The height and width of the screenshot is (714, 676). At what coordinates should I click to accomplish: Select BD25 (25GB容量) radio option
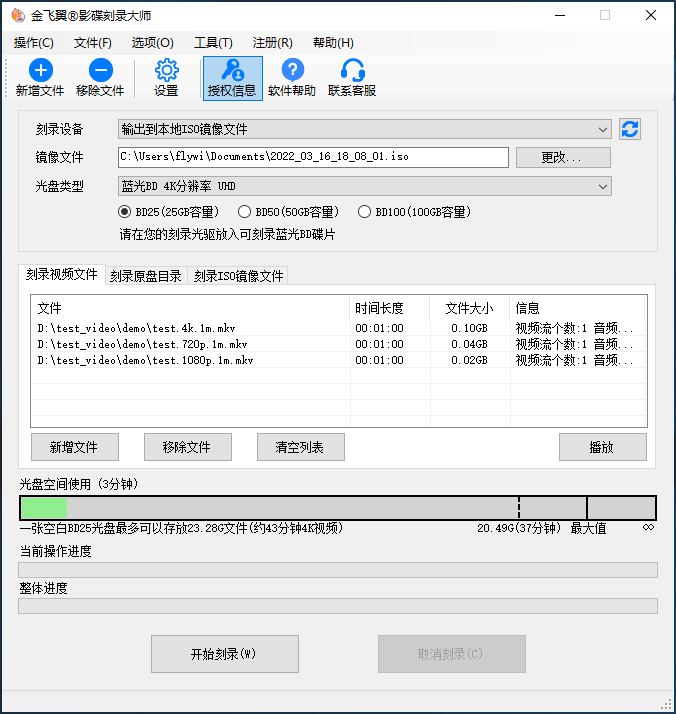coord(125,212)
